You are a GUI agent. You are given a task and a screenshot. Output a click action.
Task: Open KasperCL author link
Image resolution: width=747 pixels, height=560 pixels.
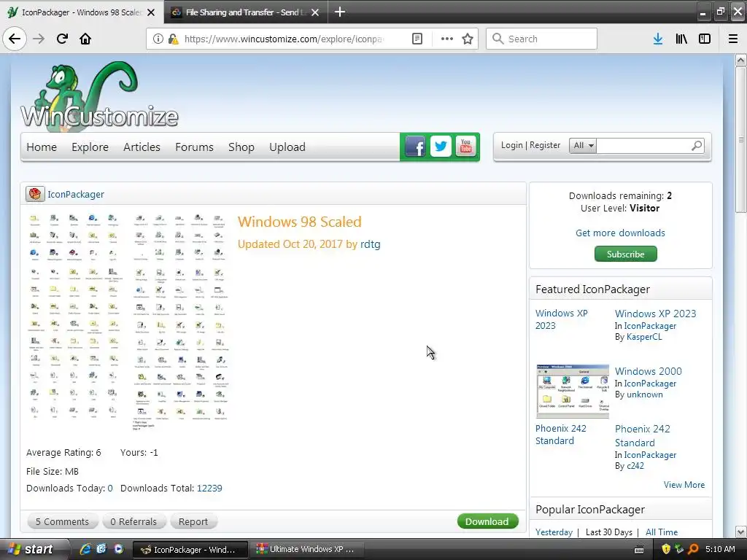coord(644,337)
